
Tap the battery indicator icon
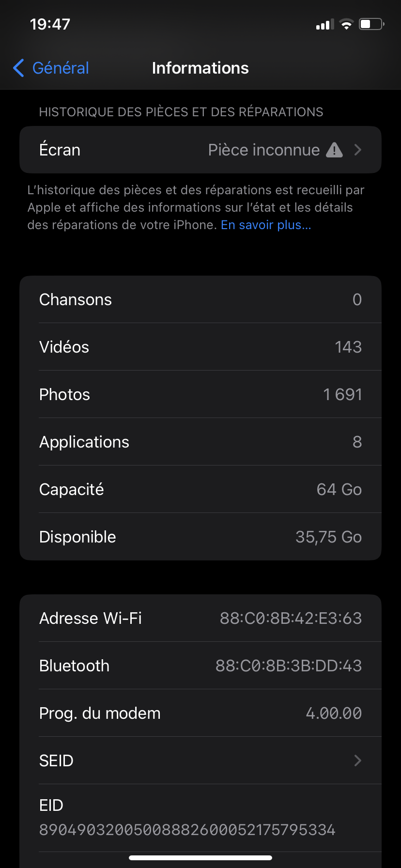click(x=371, y=24)
